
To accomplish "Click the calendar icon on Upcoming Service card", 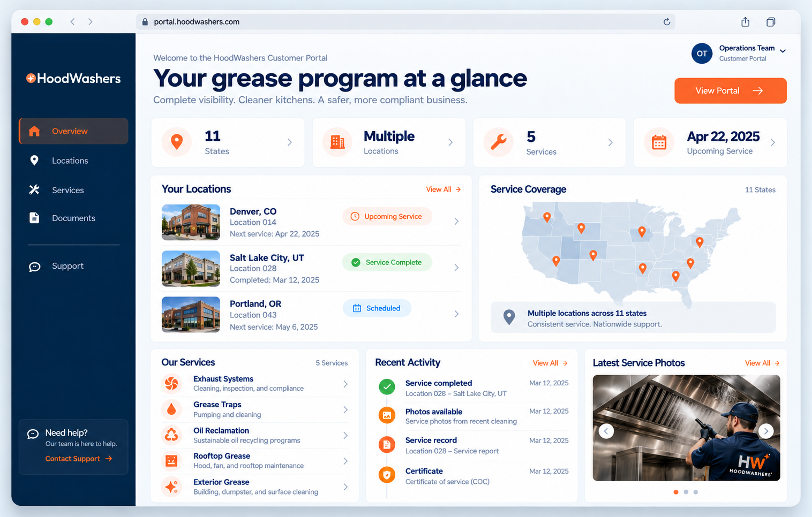I will point(659,142).
